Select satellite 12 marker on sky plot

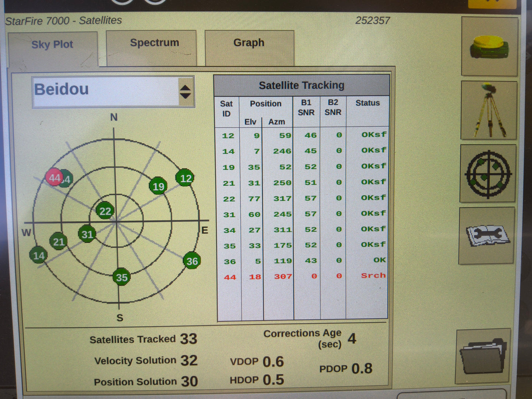(x=185, y=178)
